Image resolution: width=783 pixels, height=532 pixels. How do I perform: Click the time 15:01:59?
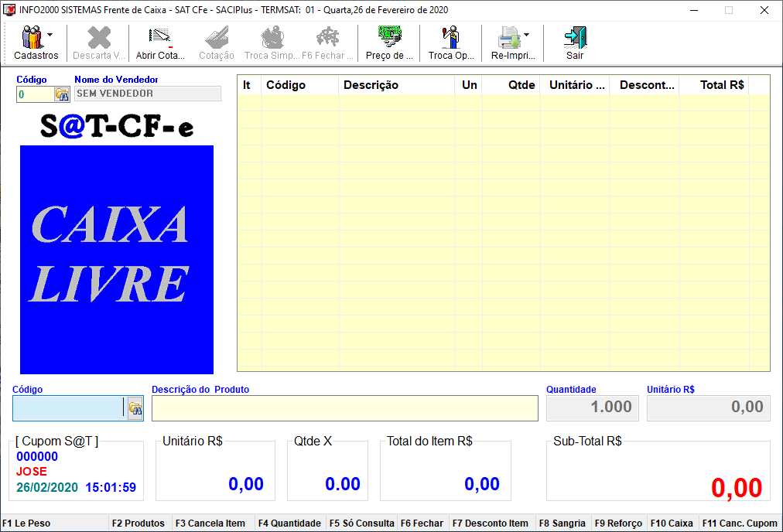[x=111, y=488]
